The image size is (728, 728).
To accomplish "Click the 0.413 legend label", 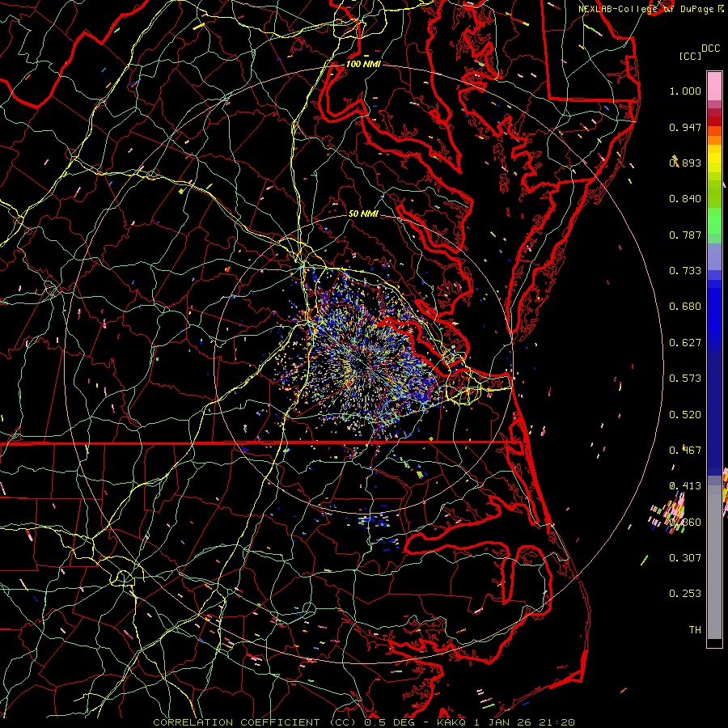I will (x=685, y=486).
